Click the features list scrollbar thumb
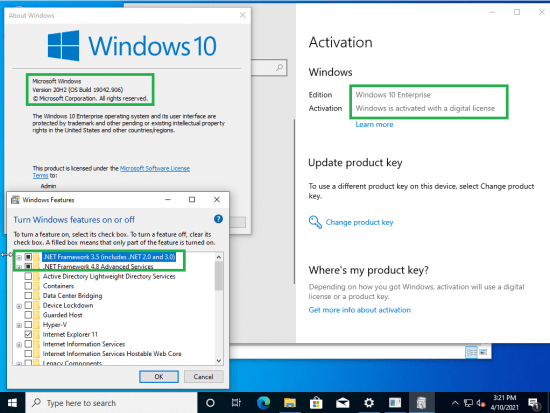Screen dimensions: 550x413 (219, 276)
